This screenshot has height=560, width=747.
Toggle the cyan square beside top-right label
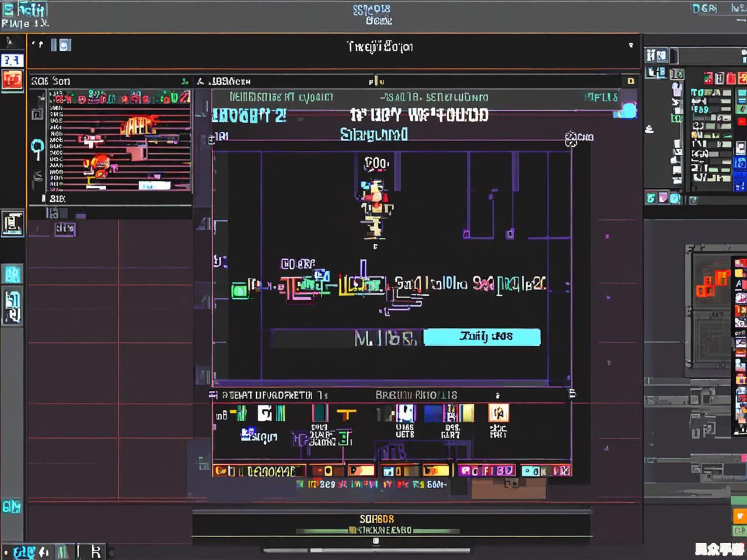(x=628, y=110)
